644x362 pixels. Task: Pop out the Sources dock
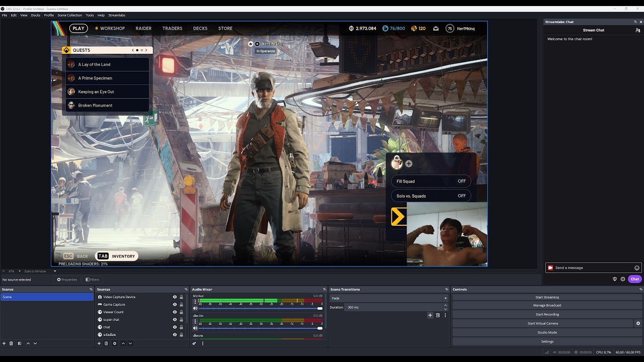click(x=186, y=289)
